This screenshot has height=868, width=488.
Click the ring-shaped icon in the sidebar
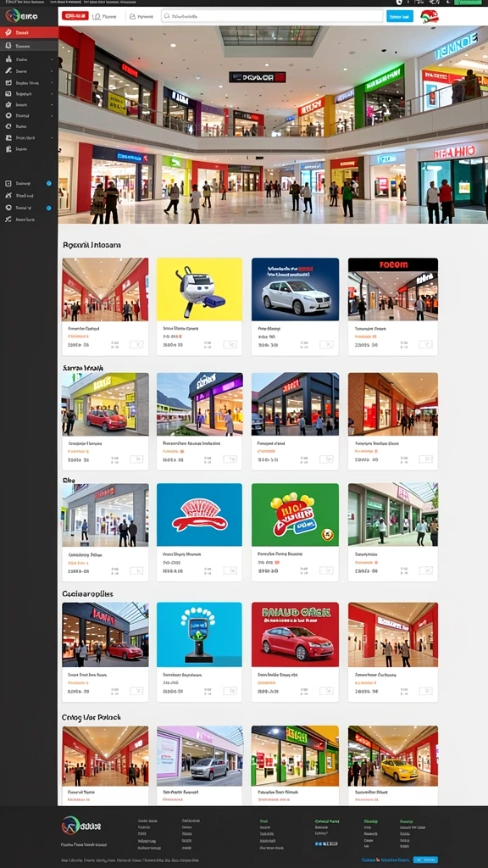8,115
